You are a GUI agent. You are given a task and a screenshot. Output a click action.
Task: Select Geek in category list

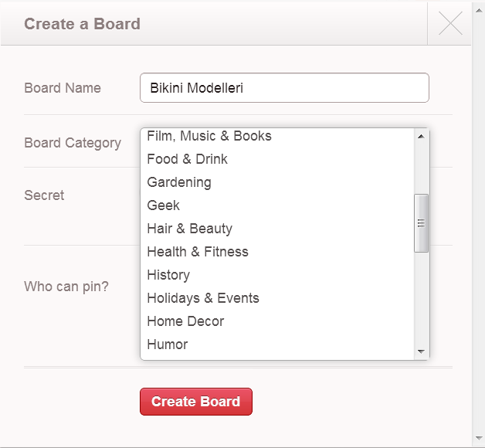(164, 205)
